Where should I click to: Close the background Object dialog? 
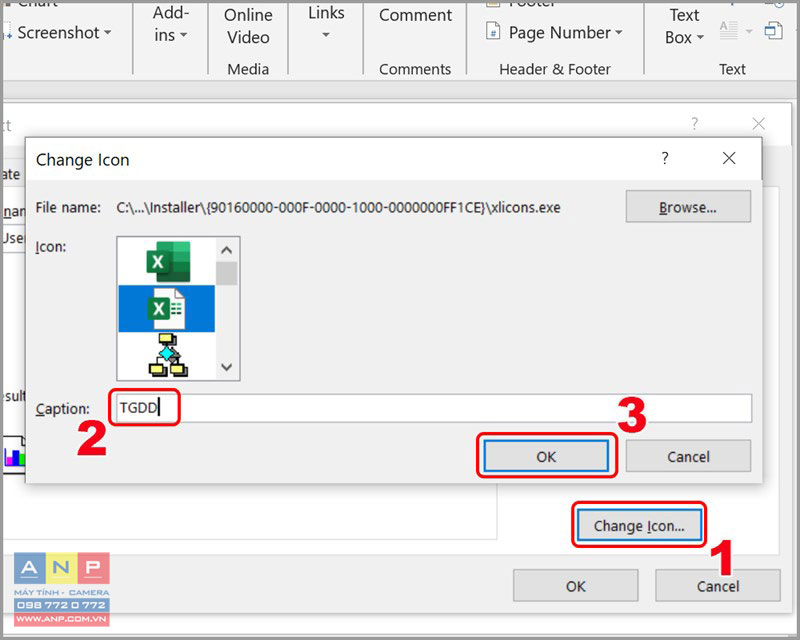pyautogui.click(x=759, y=124)
